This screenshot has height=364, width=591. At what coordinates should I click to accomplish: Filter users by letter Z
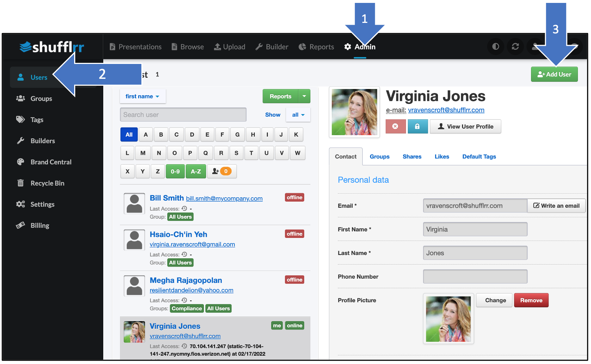point(158,171)
